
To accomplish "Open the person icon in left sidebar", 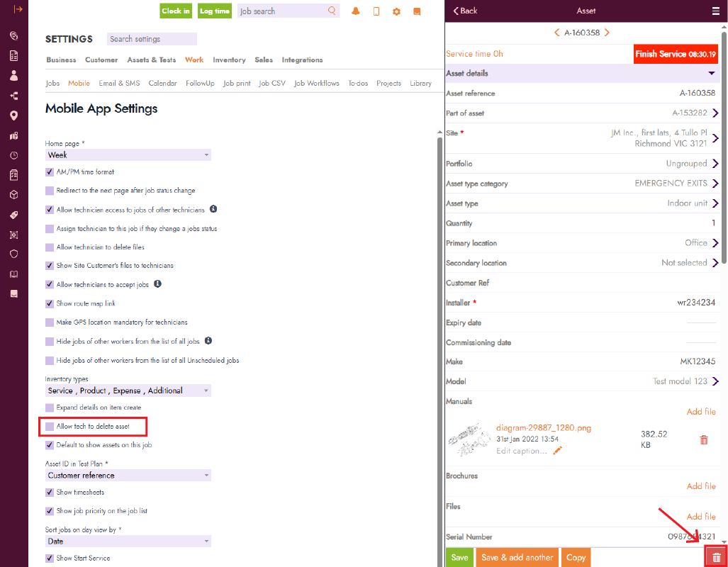I will point(14,76).
